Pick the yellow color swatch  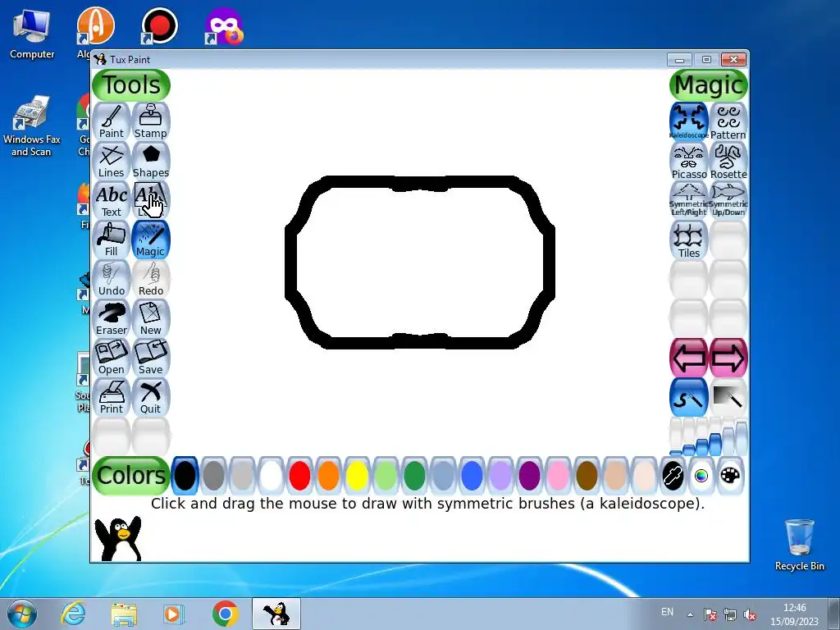point(358,476)
